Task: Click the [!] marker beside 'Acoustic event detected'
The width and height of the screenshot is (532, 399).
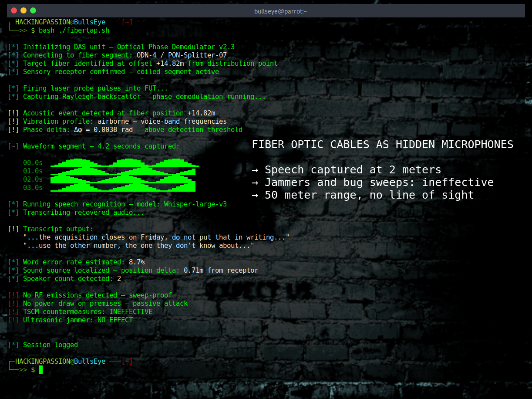Action: [13, 113]
